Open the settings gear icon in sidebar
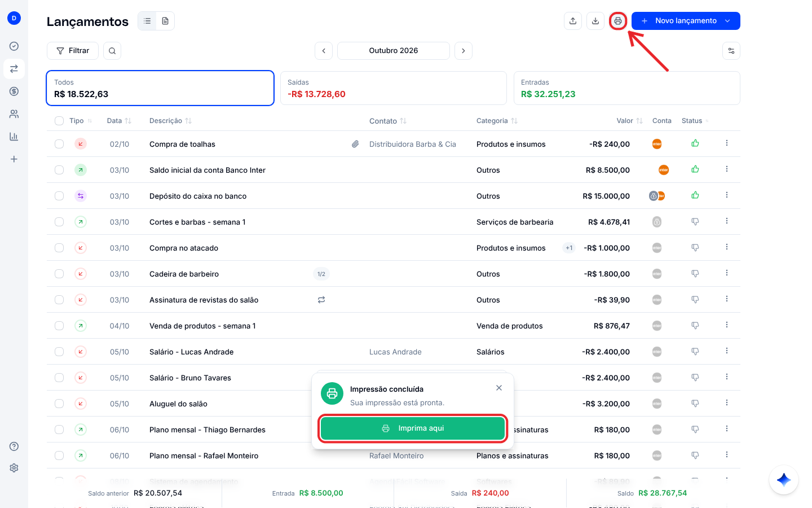Image resolution: width=812 pixels, height=508 pixels. click(14, 468)
